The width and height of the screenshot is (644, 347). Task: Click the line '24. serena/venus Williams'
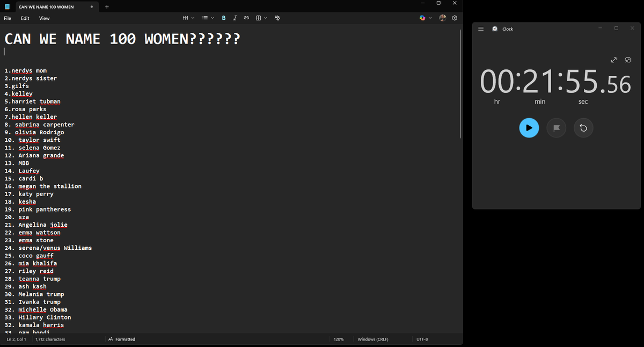(48, 248)
